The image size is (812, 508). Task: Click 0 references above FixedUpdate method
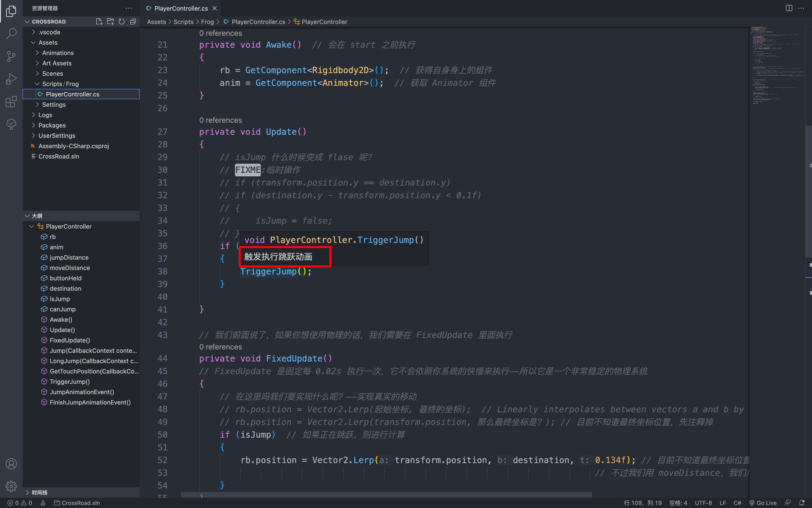(220, 347)
